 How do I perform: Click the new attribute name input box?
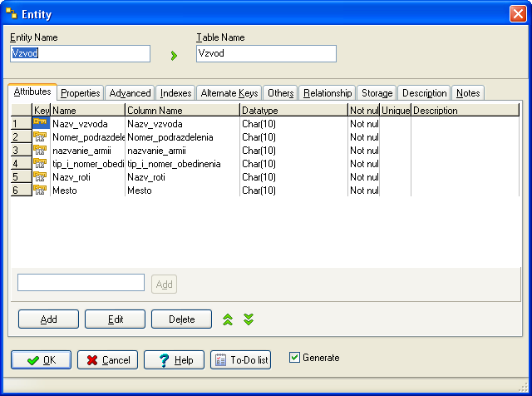pyautogui.click(x=81, y=283)
